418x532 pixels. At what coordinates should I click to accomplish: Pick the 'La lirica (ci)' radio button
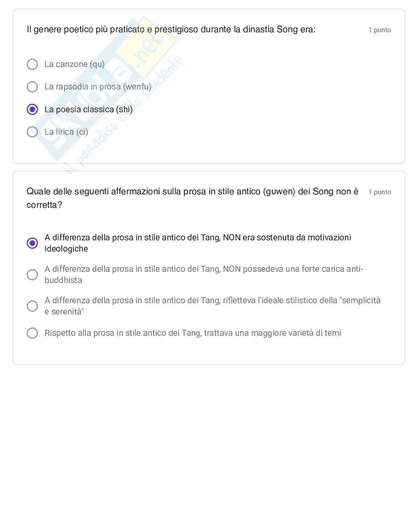pos(33,132)
